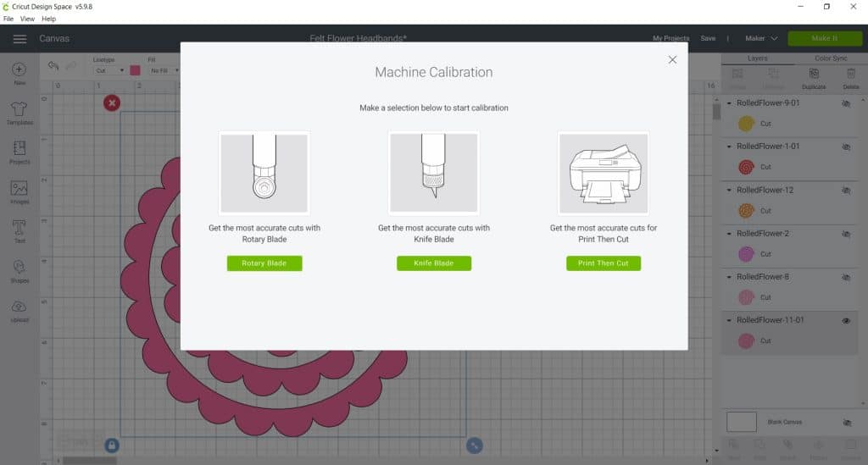Open the Images library
The height and width of the screenshot is (465, 868).
point(19,188)
